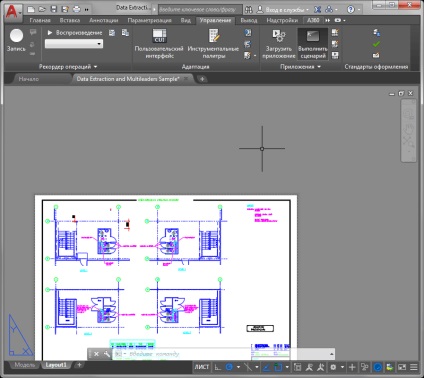Click the run VBA macro icon in Приложения panel
424x378 pixels.
(x=335, y=55)
